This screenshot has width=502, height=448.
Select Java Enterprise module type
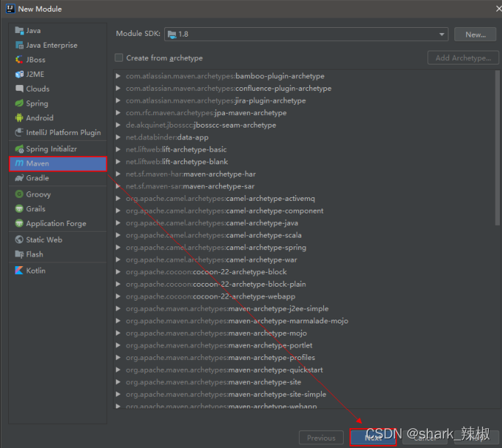[x=51, y=45]
